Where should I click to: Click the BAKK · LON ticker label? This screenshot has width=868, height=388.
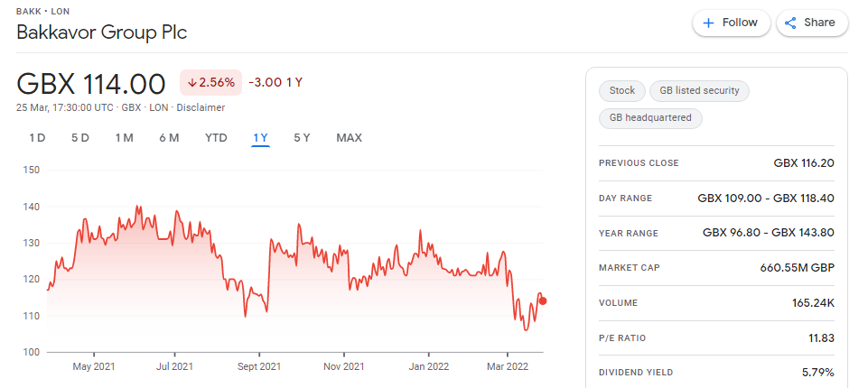click(43, 11)
